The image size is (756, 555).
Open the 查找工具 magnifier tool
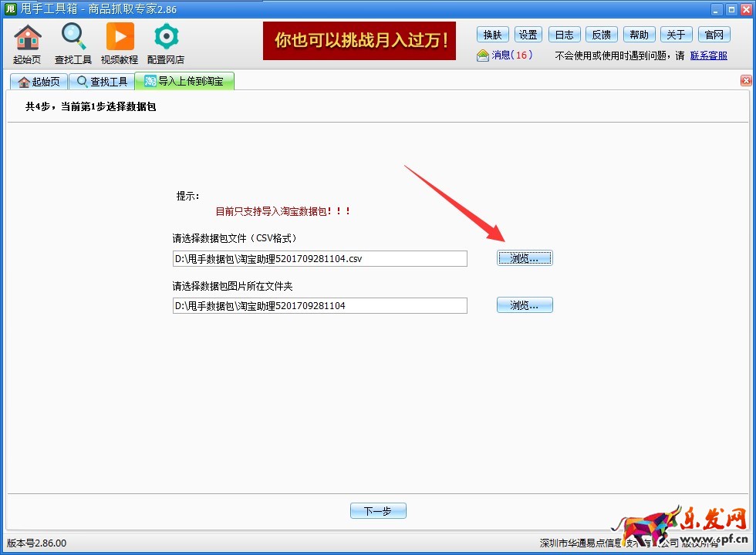click(73, 39)
